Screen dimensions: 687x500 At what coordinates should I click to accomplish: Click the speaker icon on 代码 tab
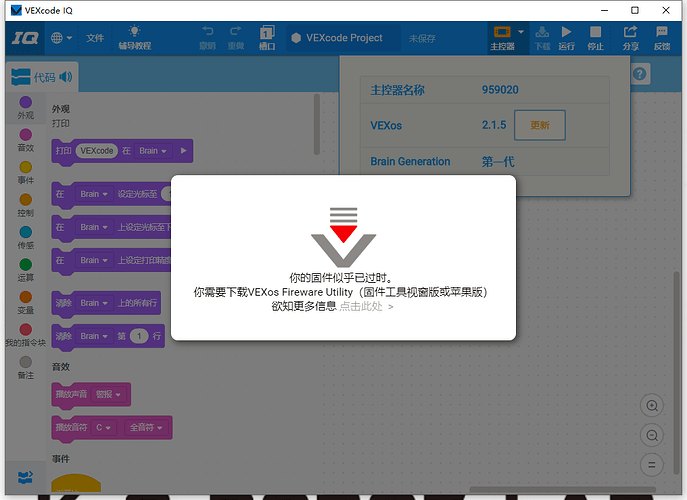pyautogui.click(x=66, y=77)
